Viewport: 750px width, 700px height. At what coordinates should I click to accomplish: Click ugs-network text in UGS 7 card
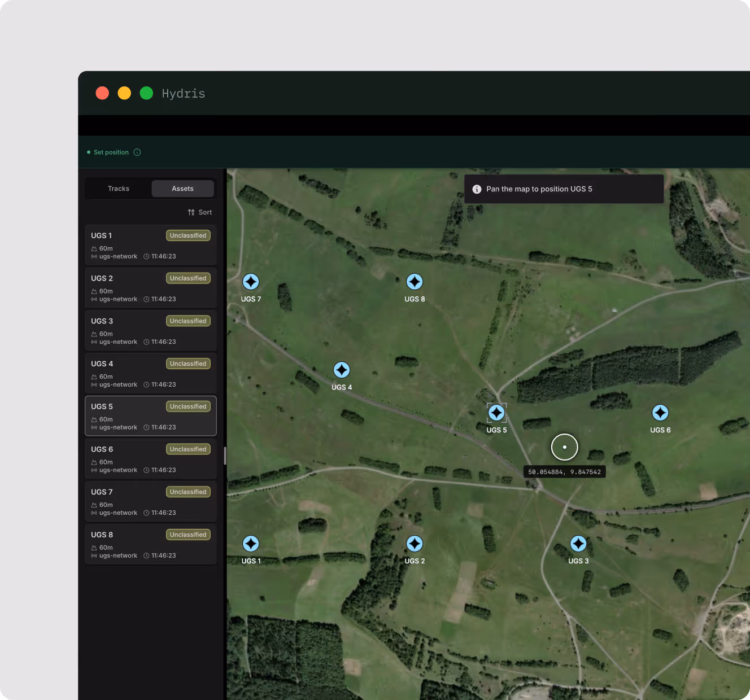coord(118,513)
